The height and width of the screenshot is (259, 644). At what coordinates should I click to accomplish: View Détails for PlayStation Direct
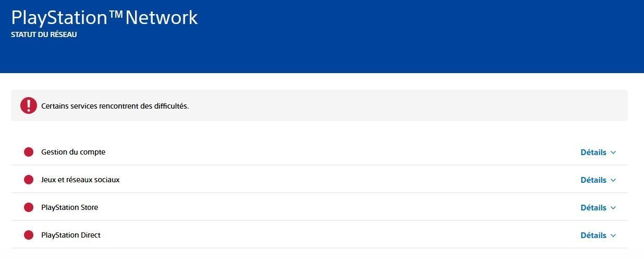click(593, 236)
